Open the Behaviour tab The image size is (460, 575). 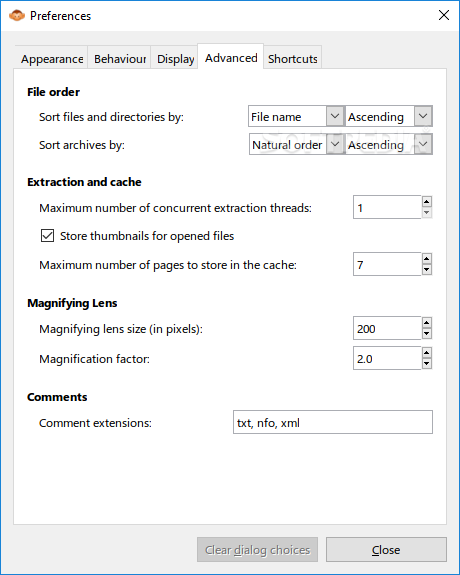pyautogui.click(x=120, y=59)
